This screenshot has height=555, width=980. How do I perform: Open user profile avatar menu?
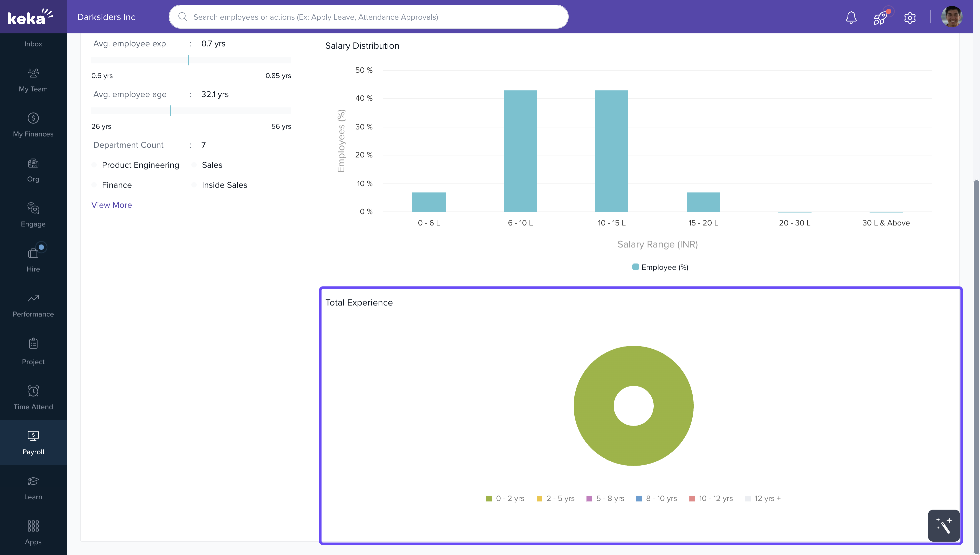click(x=951, y=17)
